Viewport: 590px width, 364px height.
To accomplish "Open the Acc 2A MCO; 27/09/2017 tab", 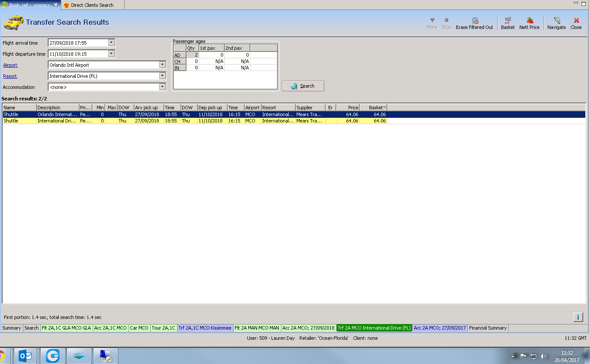I will pyautogui.click(x=440, y=328).
